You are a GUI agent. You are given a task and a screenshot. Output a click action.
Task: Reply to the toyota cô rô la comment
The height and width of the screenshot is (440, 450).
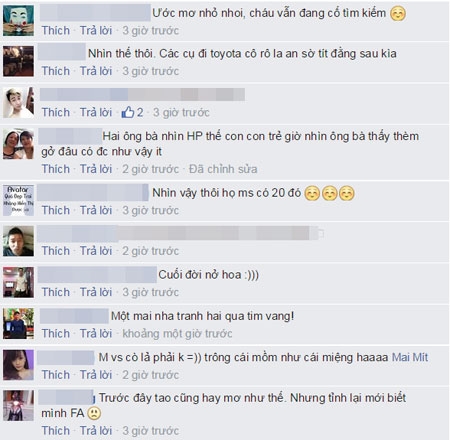pos(96,71)
